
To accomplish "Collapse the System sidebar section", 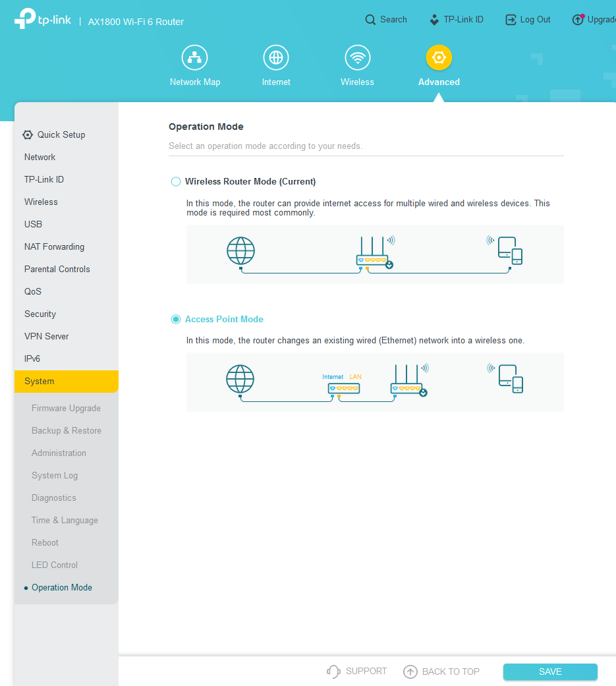I will point(66,382).
